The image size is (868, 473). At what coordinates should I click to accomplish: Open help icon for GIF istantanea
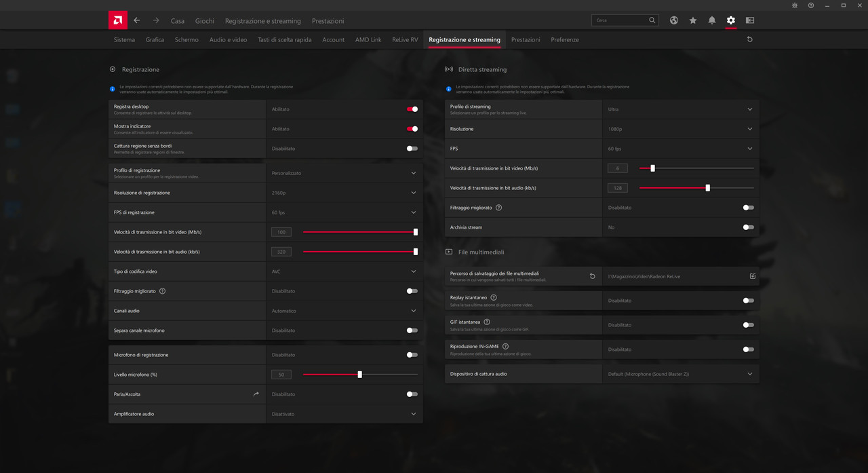coord(487,322)
